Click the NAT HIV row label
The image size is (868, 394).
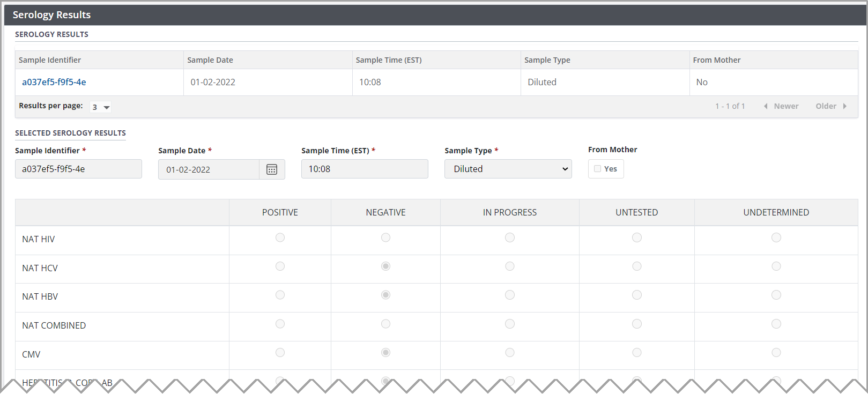39,239
